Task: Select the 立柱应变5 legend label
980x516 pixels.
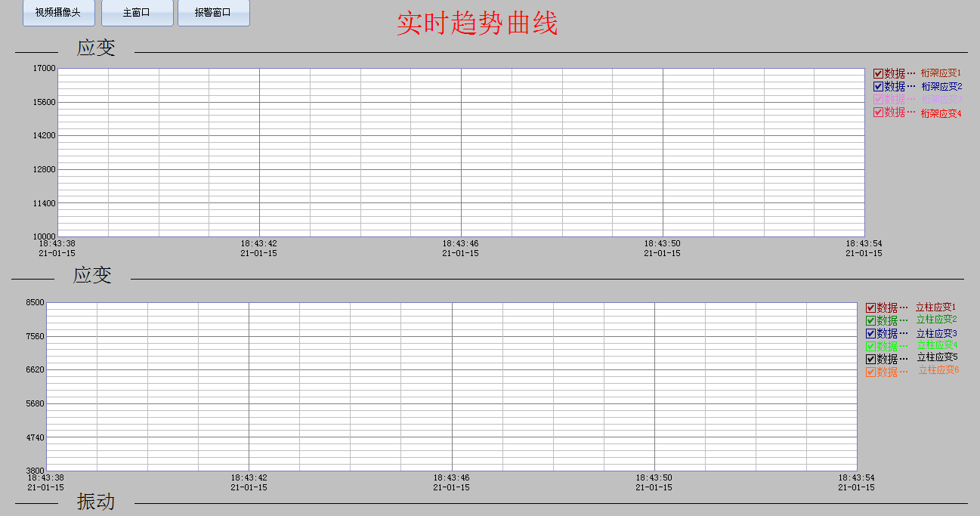Action: [937, 357]
